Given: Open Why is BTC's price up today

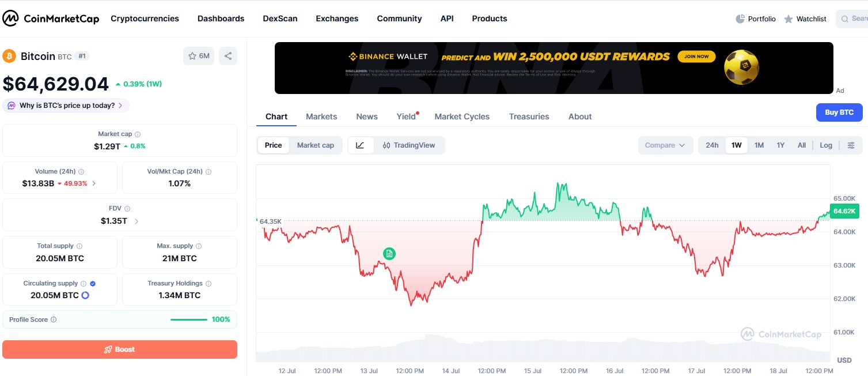Looking at the screenshot, I should [x=66, y=106].
